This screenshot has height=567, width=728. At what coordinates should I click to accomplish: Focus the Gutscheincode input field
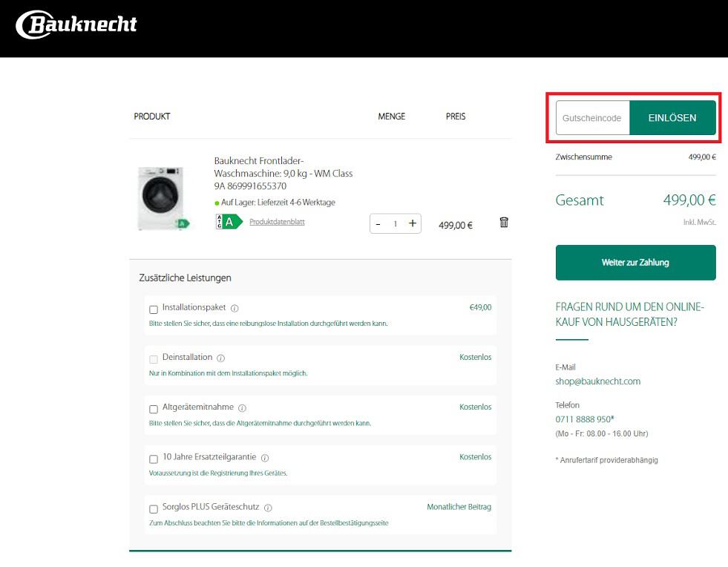click(592, 118)
